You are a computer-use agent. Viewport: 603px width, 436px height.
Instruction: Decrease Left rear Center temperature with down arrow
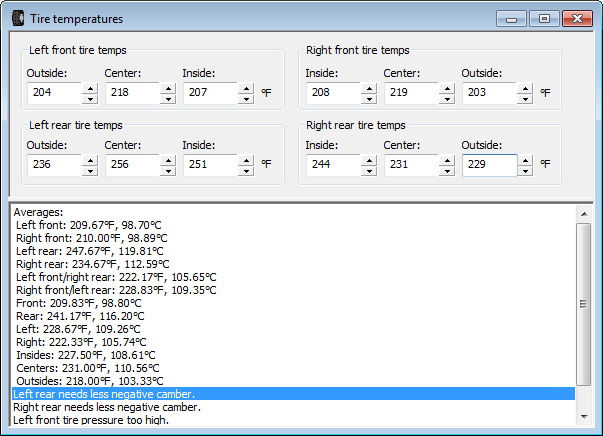[168, 171]
